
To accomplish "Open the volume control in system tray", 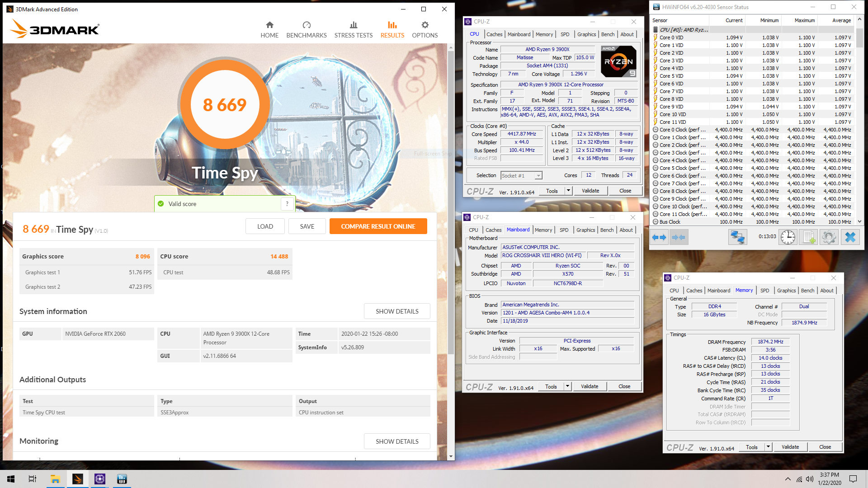I will (x=810, y=479).
